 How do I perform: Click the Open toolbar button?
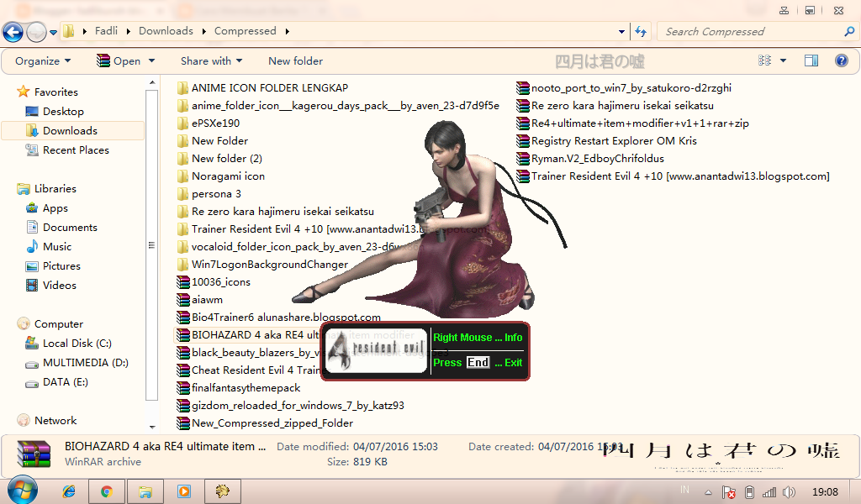(119, 60)
